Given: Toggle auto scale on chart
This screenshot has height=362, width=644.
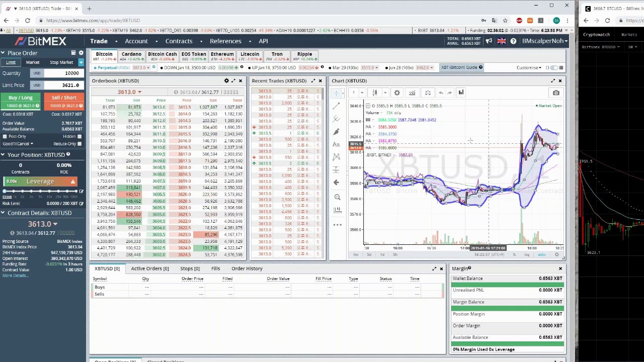Looking at the screenshot, I should tap(542, 255).
